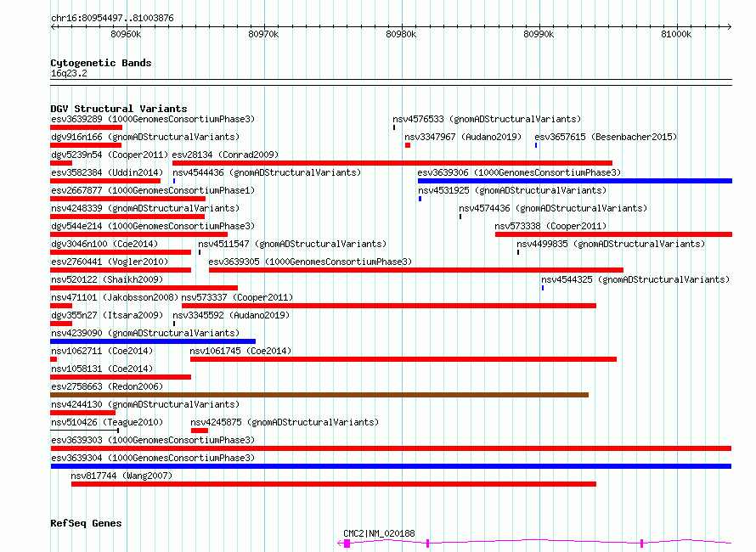Open the esv3582384 (Uddin2014) entry

pos(107,172)
